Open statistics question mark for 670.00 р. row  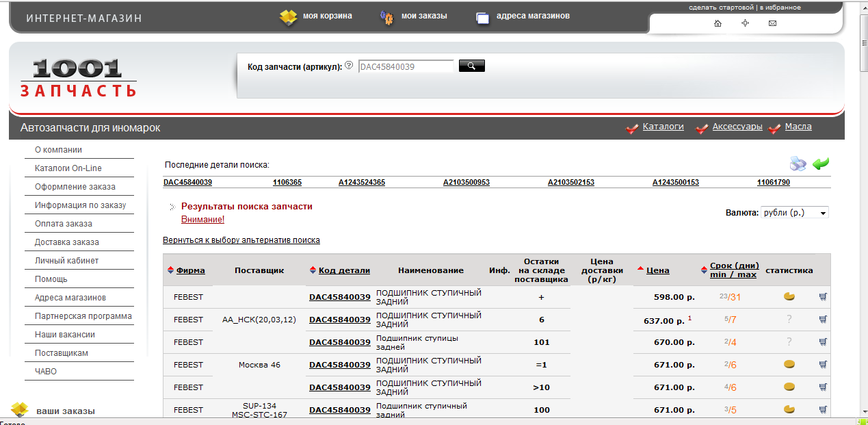pyautogui.click(x=789, y=342)
